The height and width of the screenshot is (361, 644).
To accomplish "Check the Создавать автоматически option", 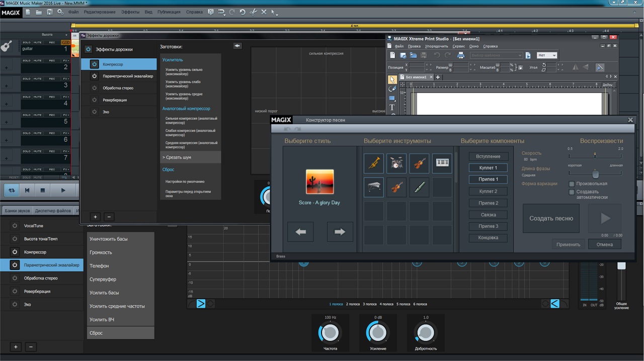I will 572,192.
